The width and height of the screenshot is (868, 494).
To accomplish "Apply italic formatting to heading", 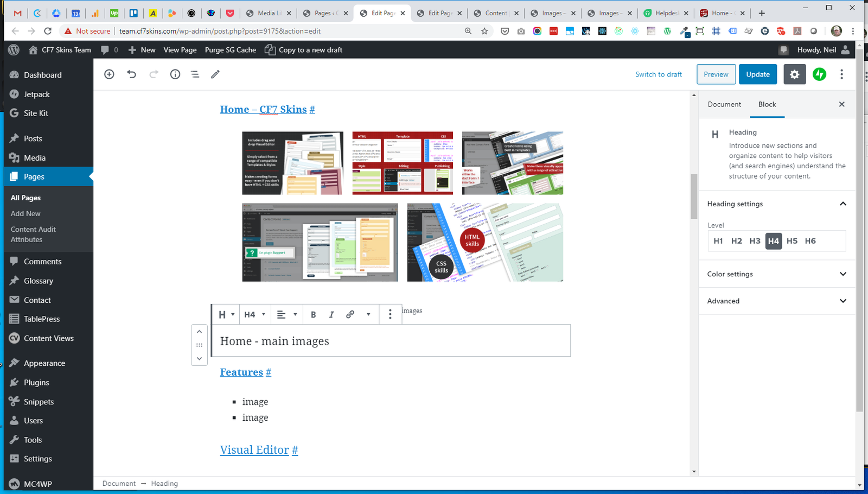I will [331, 314].
